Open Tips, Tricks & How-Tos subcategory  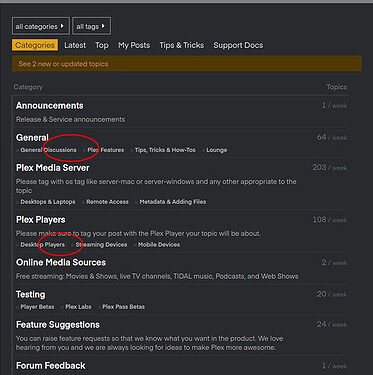point(165,150)
